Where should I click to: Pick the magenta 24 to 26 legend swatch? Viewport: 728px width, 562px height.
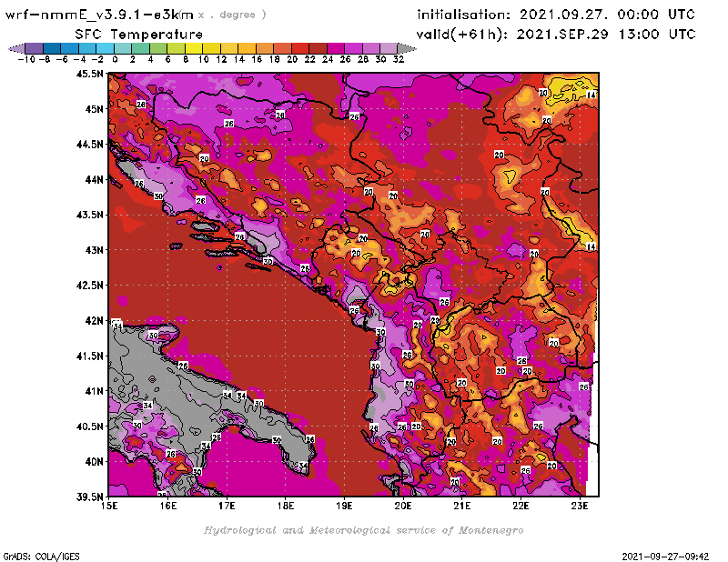[x=336, y=48]
